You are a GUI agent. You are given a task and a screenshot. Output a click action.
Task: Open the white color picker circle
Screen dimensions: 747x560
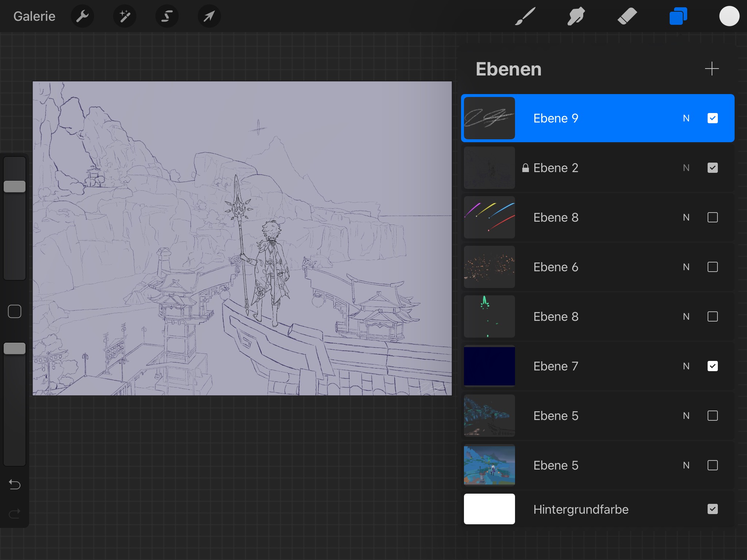(x=729, y=16)
